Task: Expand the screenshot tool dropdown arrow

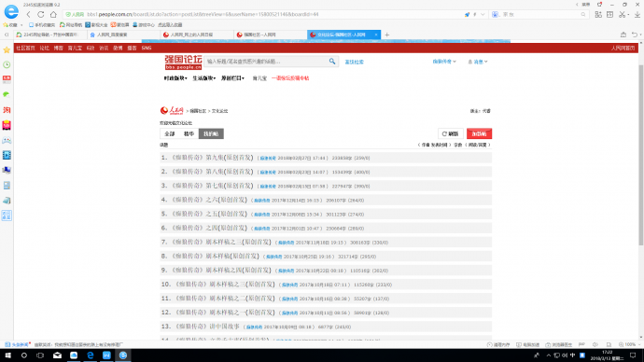Action: 628,15
